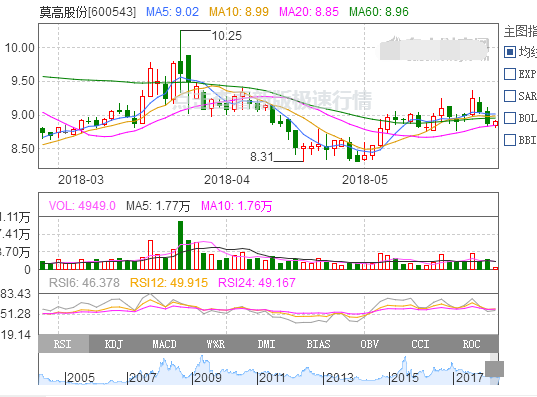Open the W%R indicator tab

[216, 344]
